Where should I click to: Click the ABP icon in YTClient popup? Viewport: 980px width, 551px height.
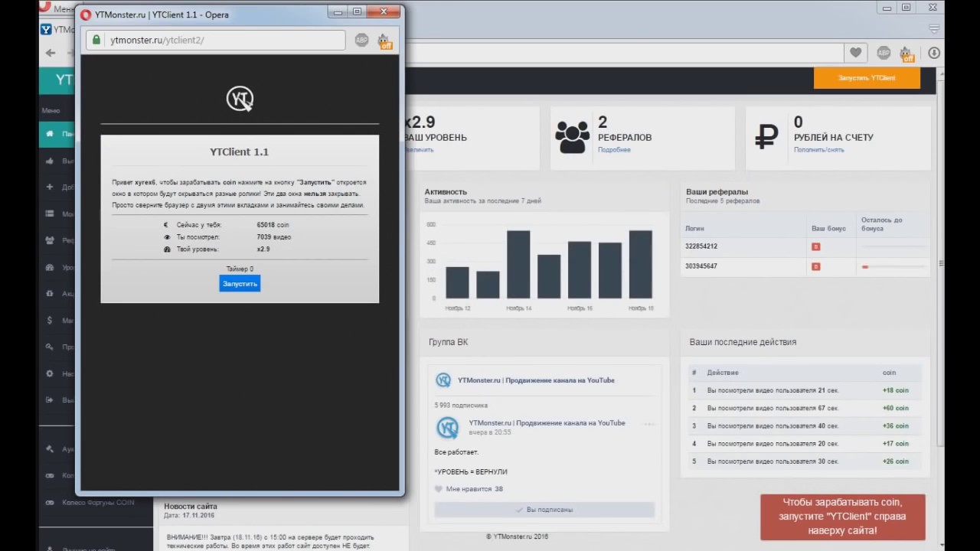tap(362, 41)
